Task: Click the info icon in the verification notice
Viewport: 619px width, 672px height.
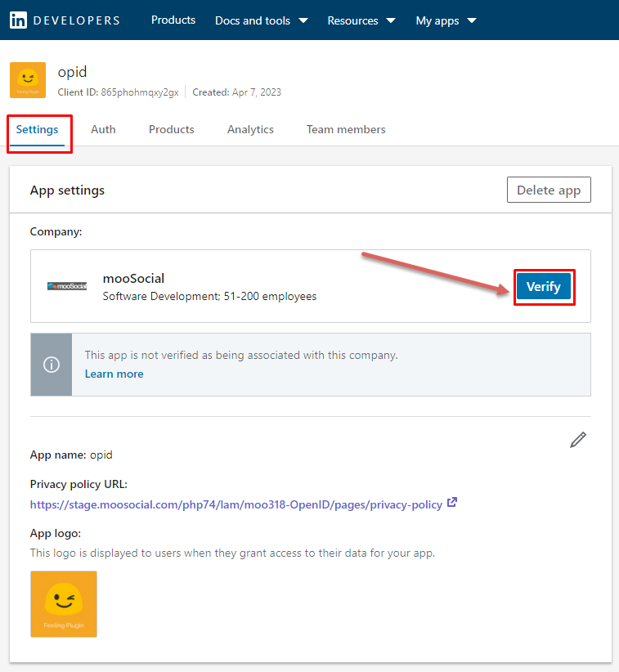Action: point(52,365)
